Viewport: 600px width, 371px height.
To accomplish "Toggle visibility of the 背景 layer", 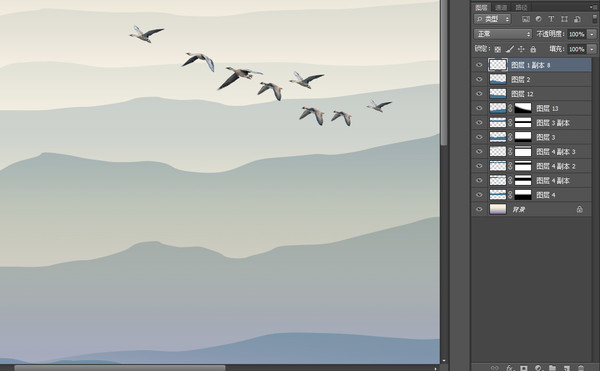I will pyautogui.click(x=479, y=209).
